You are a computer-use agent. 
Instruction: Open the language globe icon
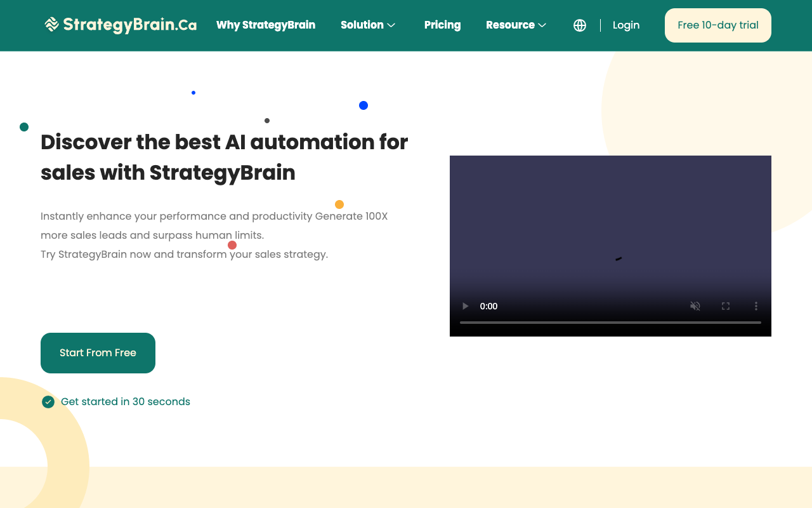tap(580, 25)
